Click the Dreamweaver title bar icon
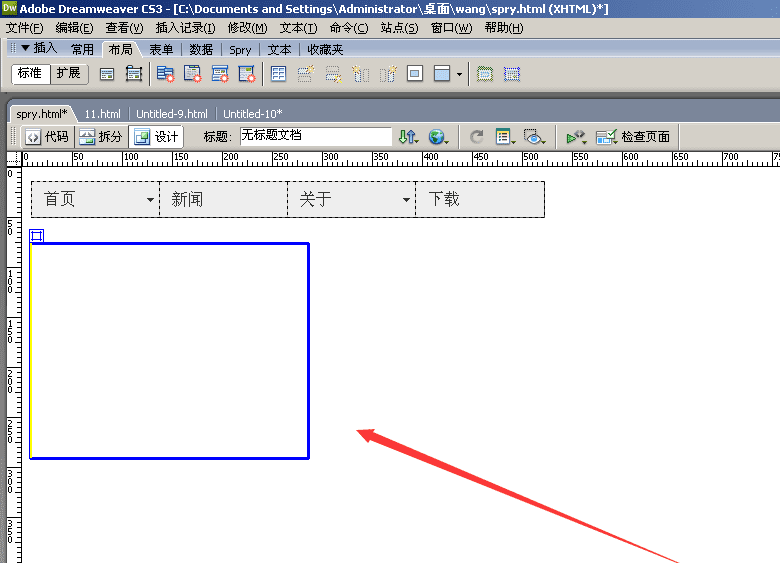The width and height of the screenshot is (780, 563). (9, 8)
